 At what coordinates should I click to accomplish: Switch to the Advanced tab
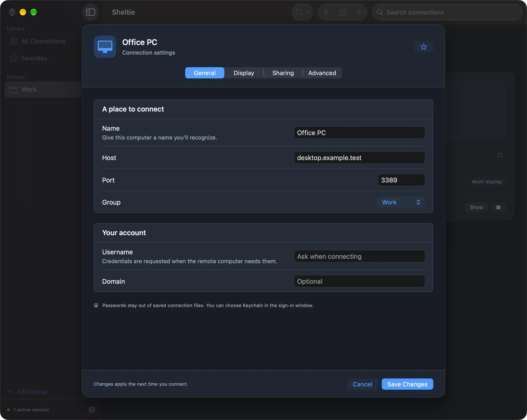click(322, 73)
